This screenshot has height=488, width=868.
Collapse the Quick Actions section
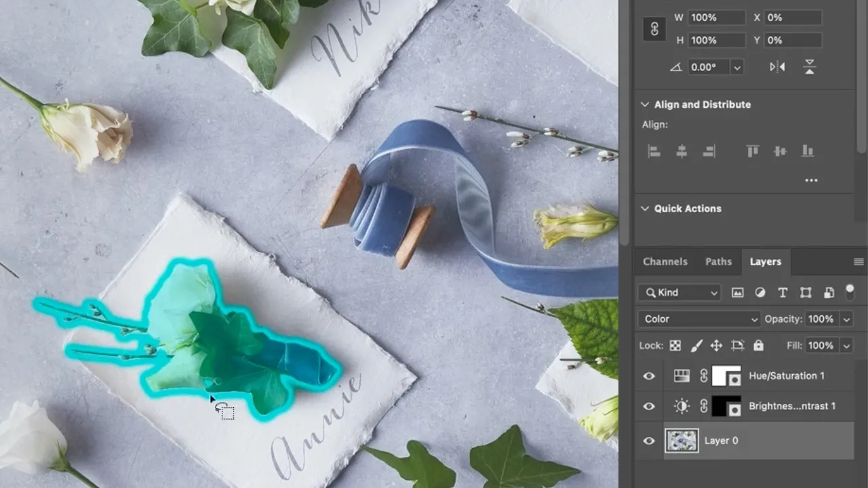coord(645,209)
